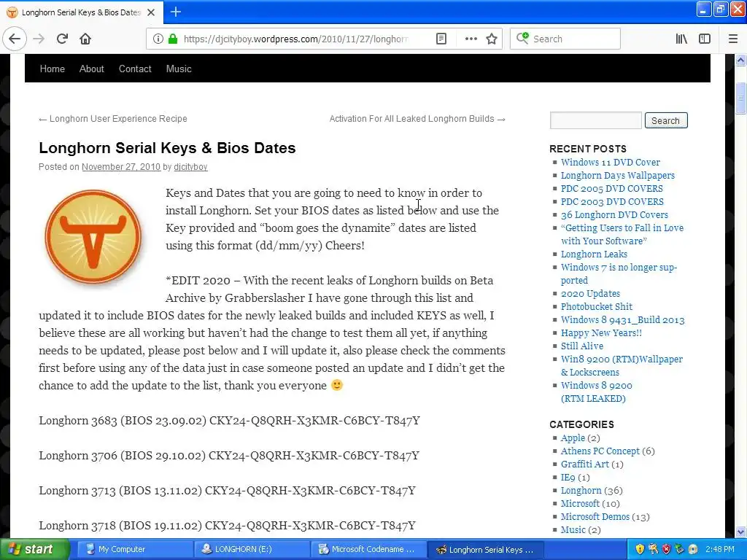This screenshot has width=747, height=560.
Task: Open Windows 8 9431_Build 2013 post
Action: point(622,320)
